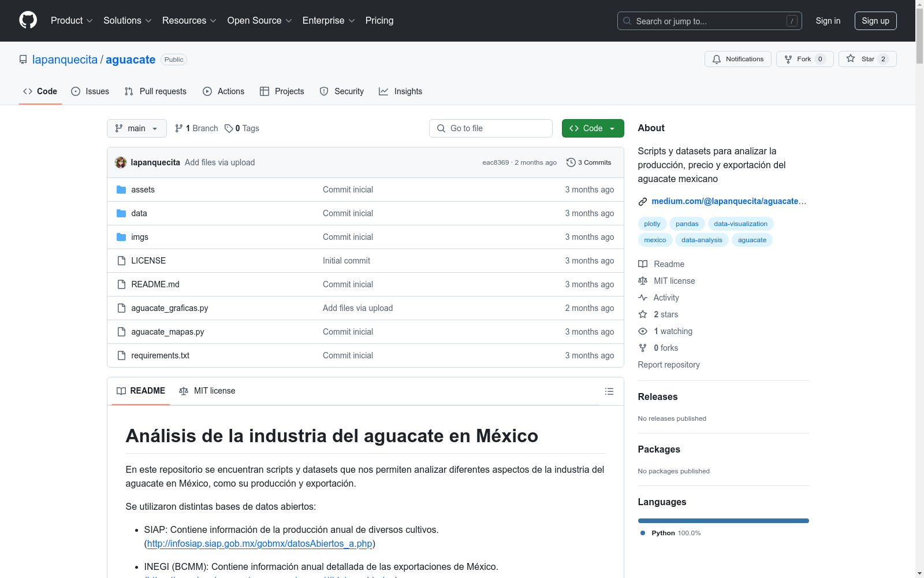Viewport: 924px width, 578px height.
Task: Switch to the Security tab
Action: 342,91
